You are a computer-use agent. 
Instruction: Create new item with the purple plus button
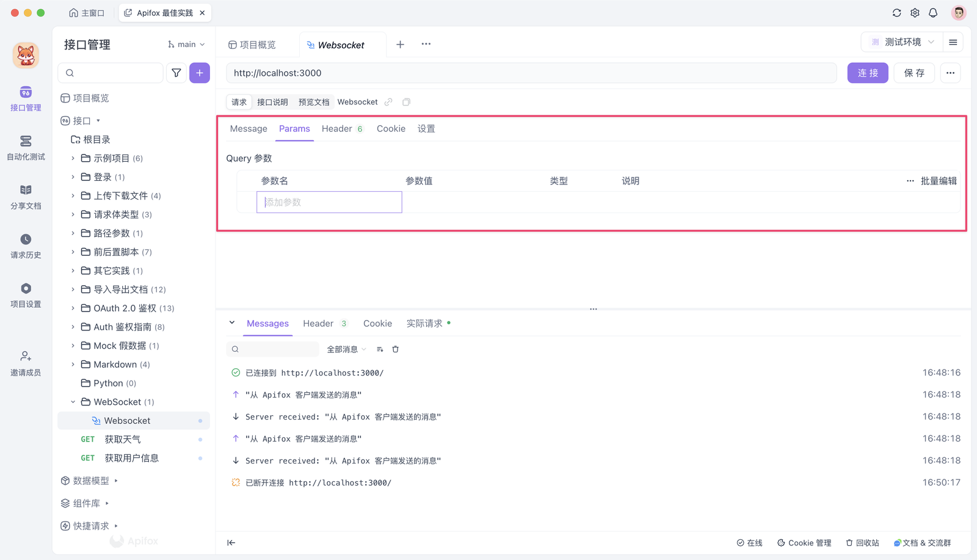point(199,73)
